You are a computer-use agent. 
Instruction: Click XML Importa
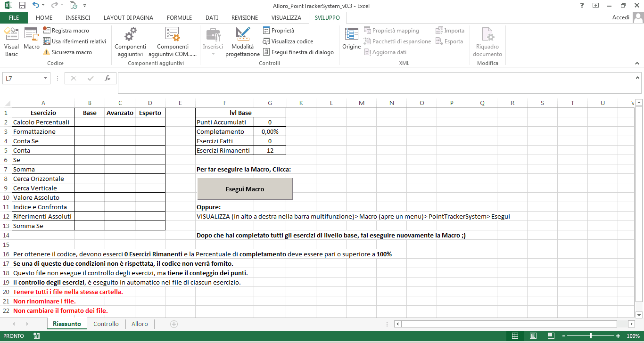[x=450, y=31]
